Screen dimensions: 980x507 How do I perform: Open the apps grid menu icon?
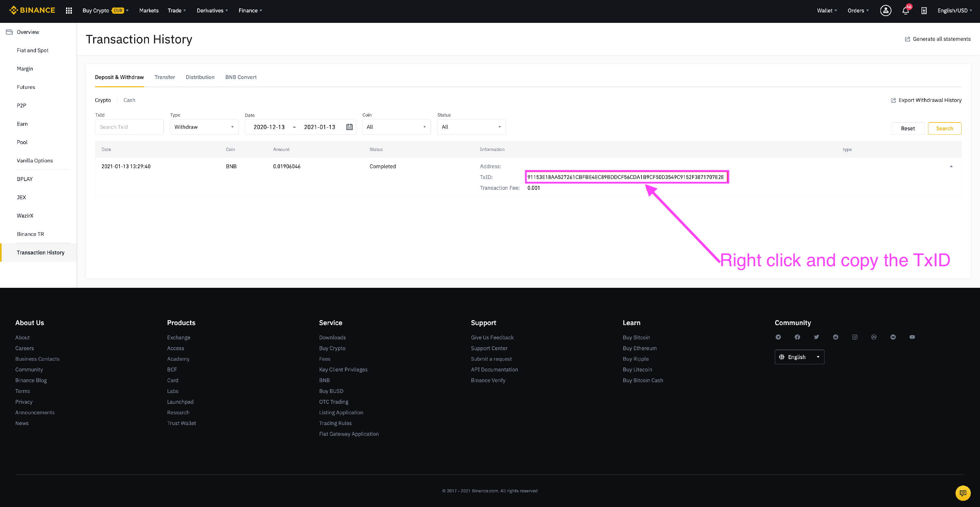tap(69, 11)
